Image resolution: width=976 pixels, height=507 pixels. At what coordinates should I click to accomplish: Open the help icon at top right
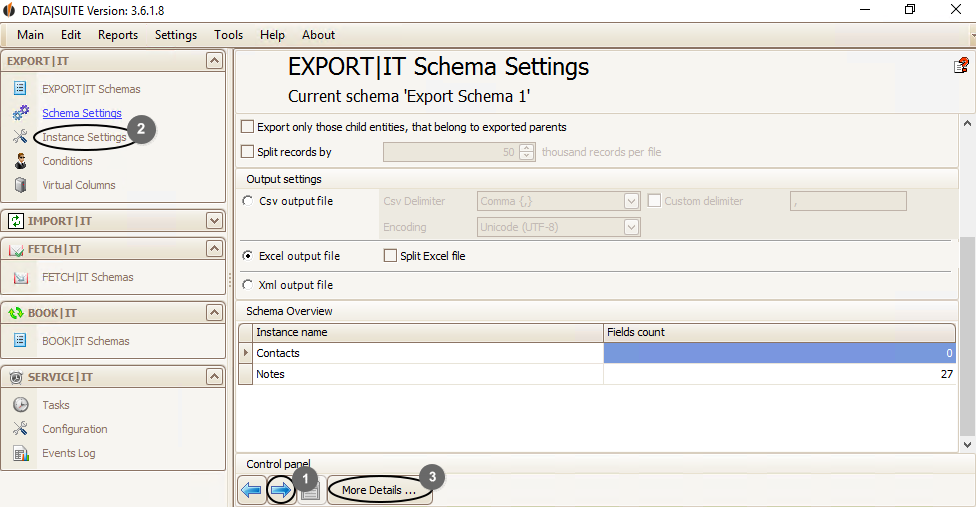coord(961,65)
